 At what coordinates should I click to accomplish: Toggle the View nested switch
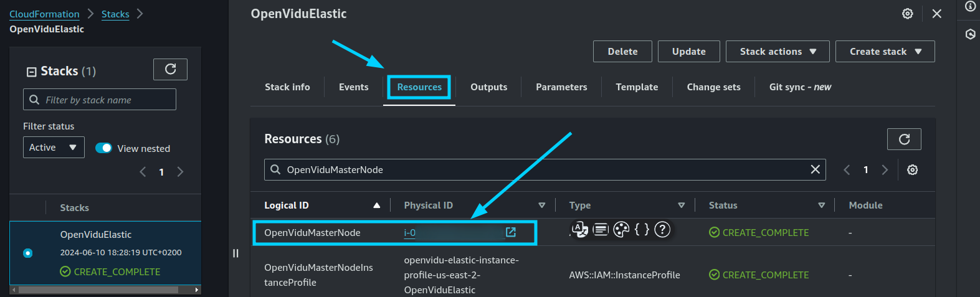pyautogui.click(x=103, y=148)
